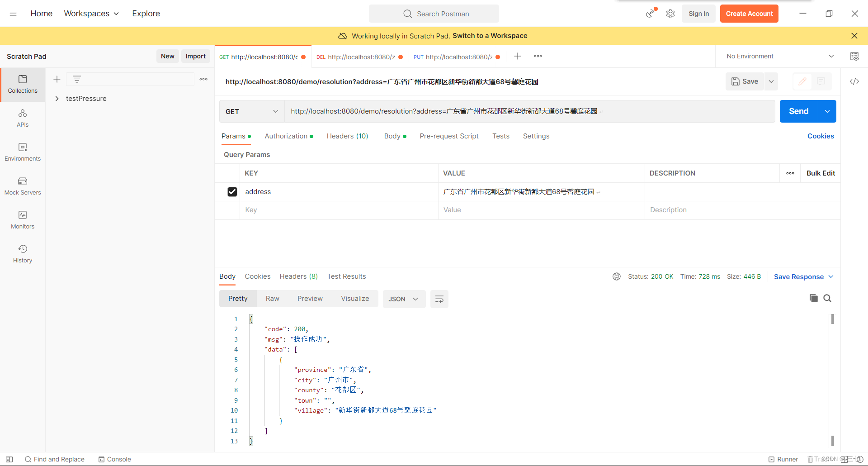Viewport: 868px width, 466px height.
Task: Click the collections filter icon
Action: click(77, 79)
